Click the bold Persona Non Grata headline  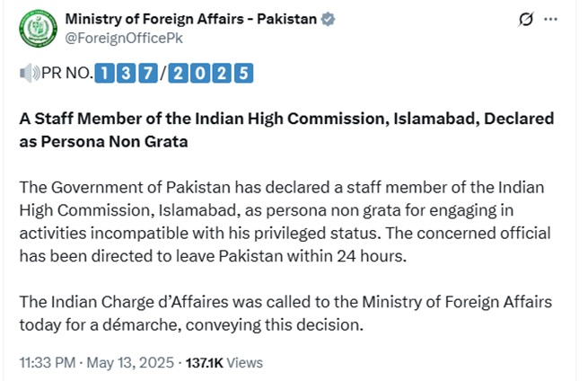(x=286, y=130)
